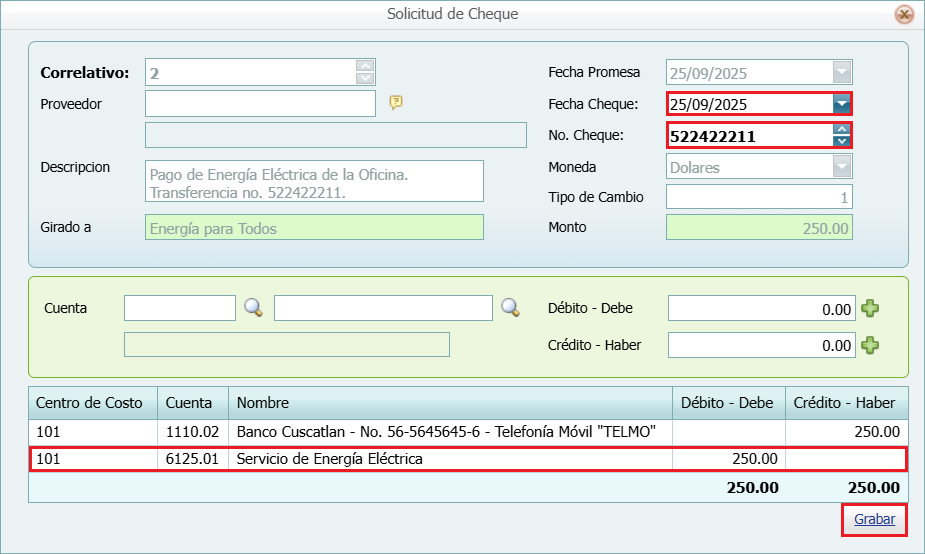Click the Débito - Debe column header
The image size is (925, 554).
point(729,403)
